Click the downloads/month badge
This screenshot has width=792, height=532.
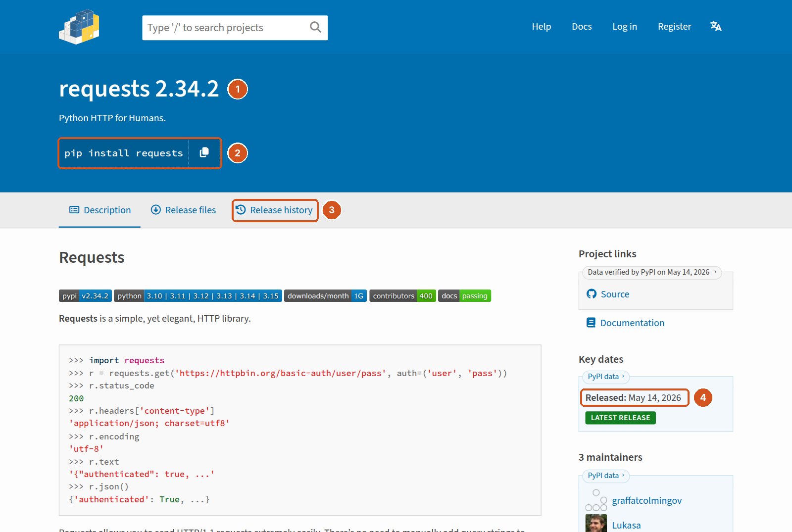tap(325, 296)
